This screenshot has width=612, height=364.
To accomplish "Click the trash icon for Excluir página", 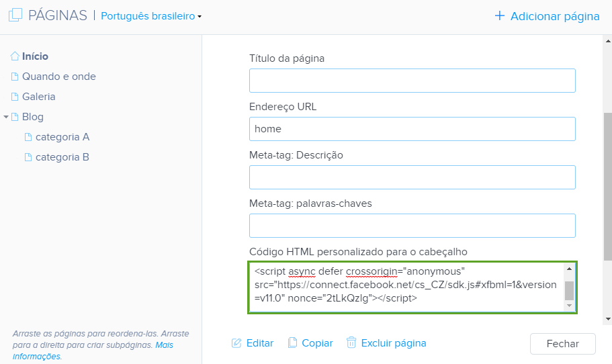I will tap(351, 343).
